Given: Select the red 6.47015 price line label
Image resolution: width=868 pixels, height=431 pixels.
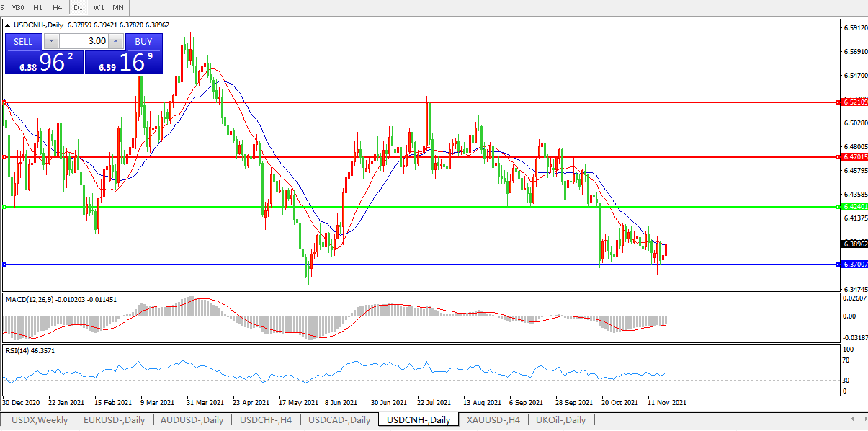Looking at the screenshot, I should pyautogui.click(x=854, y=156).
